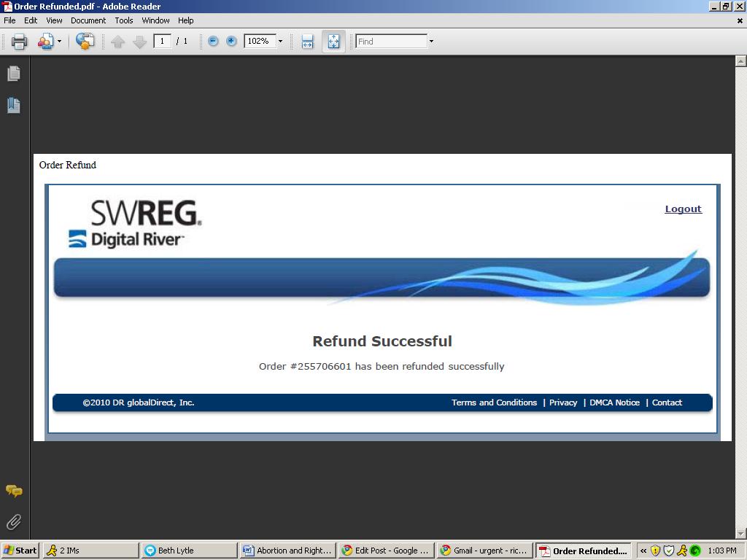Image resolution: width=747 pixels, height=560 pixels.
Task: Select the fit width scrolling icon
Action: coord(307,42)
